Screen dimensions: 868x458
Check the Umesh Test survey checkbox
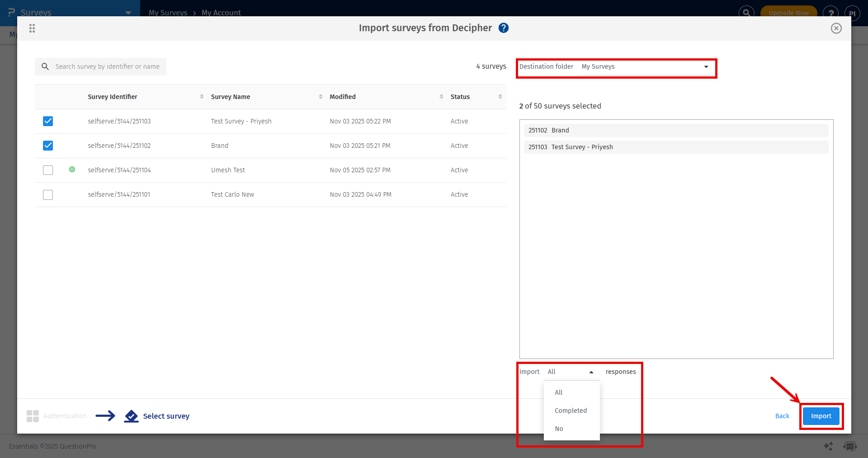click(x=47, y=170)
